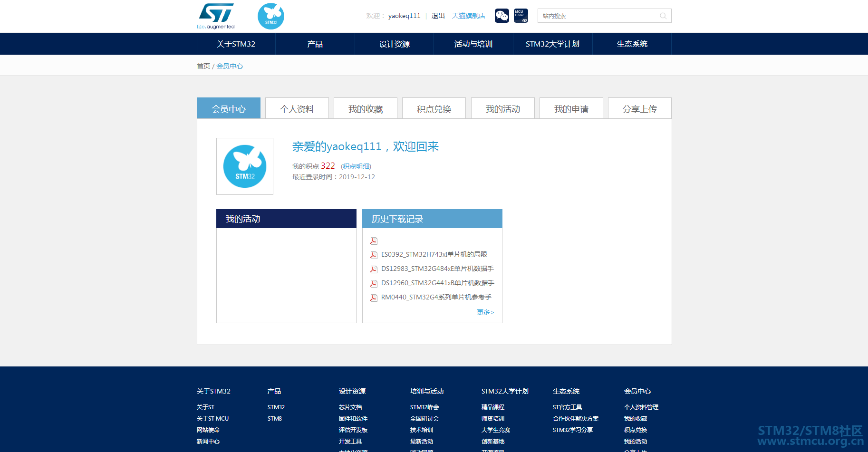Open the DS12960_STM32G441xB单片机数据手 download
The width and height of the screenshot is (868, 452).
click(x=437, y=283)
